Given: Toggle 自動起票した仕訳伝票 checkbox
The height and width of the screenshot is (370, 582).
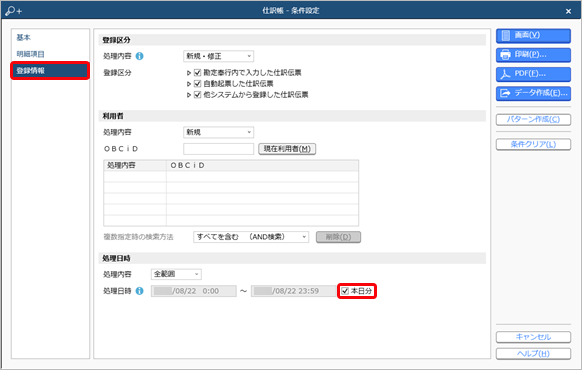Looking at the screenshot, I should pyautogui.click(x=197, y=84).
